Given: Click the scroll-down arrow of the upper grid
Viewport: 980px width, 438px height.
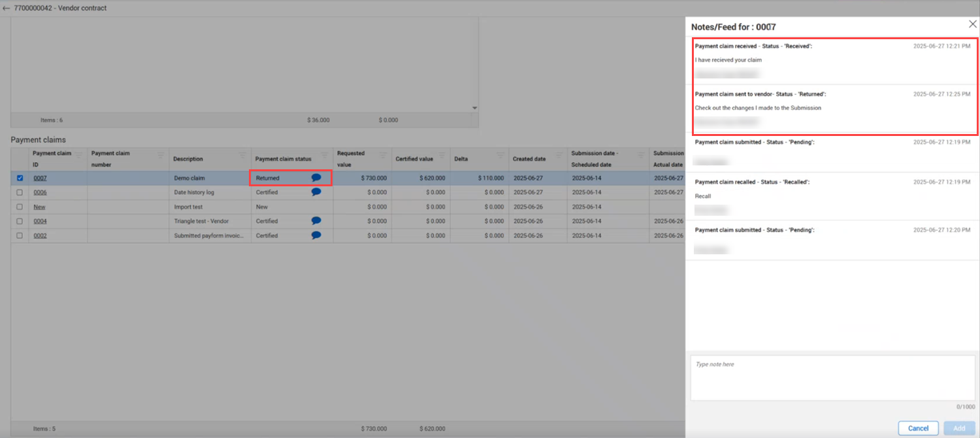Looking at the screenshot, I should (475, 109).
